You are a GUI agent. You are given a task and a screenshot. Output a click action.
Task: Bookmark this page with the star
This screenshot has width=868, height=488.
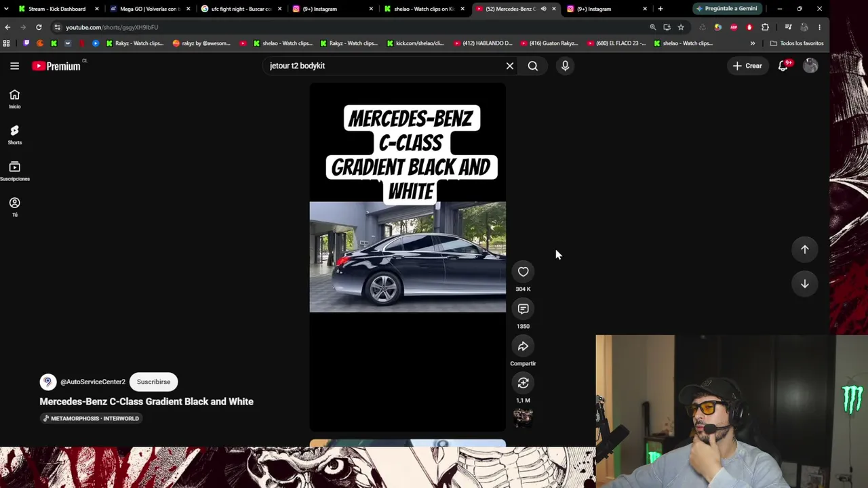pos(681,27)
